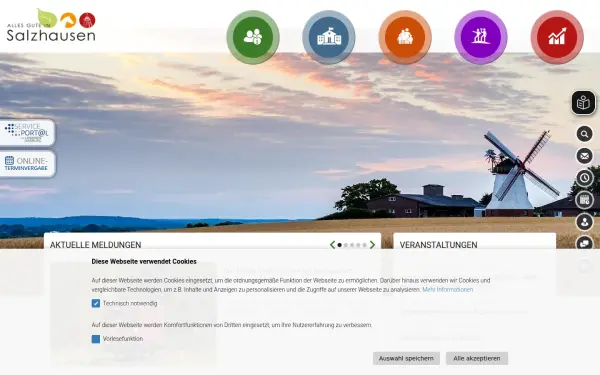The height and width of the screenshot is (375, 600).
Task: Click Alle akzeptieren button
Action: pyautogui.click(x=477, y=359)
